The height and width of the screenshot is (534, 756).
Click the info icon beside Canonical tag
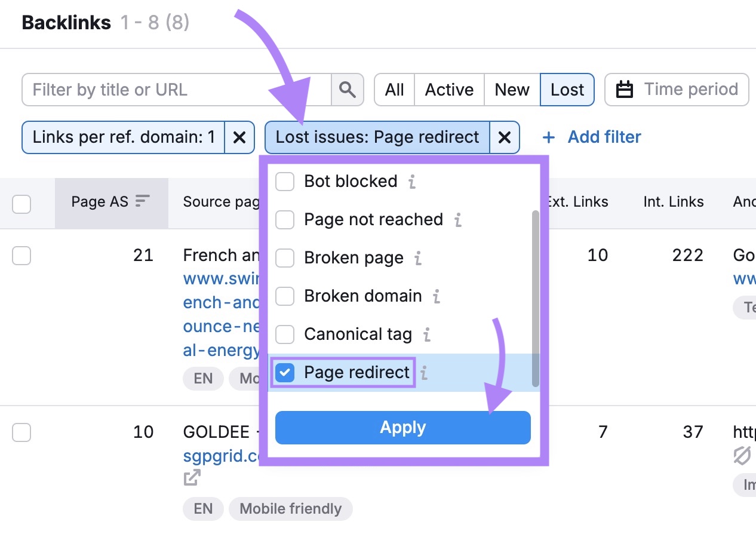point(426,334)
